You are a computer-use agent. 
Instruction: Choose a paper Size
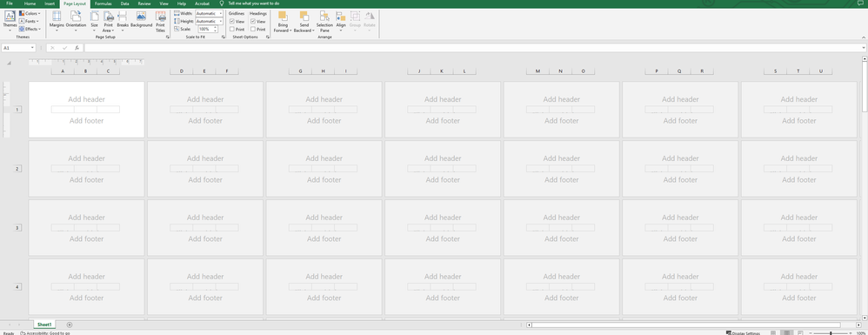[x=95, y=21]
